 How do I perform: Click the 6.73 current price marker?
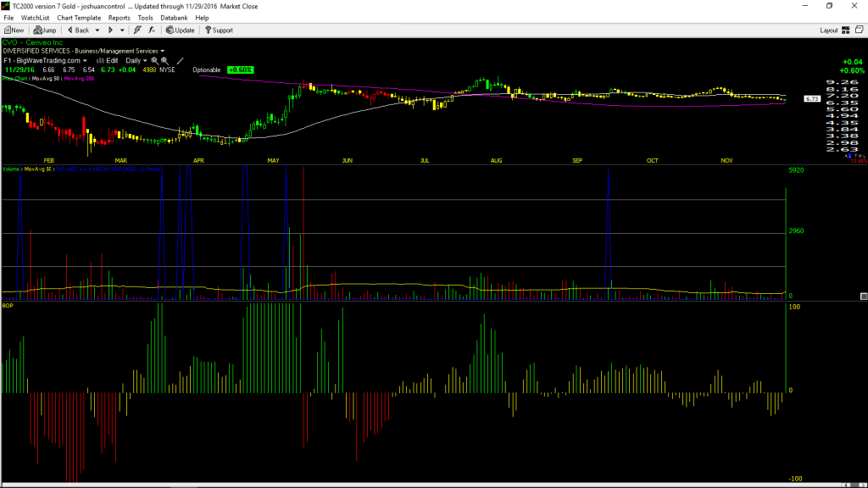pyautogui.click(x=812, y=98)
